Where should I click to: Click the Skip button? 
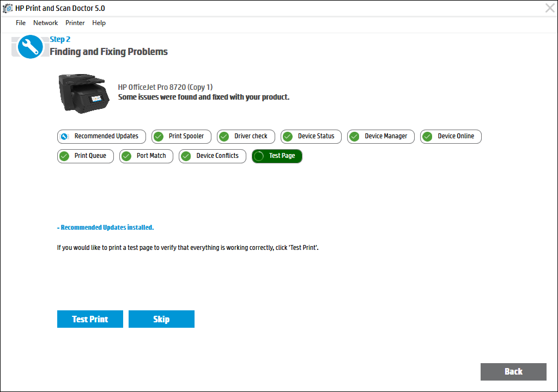tap(161, 319)
